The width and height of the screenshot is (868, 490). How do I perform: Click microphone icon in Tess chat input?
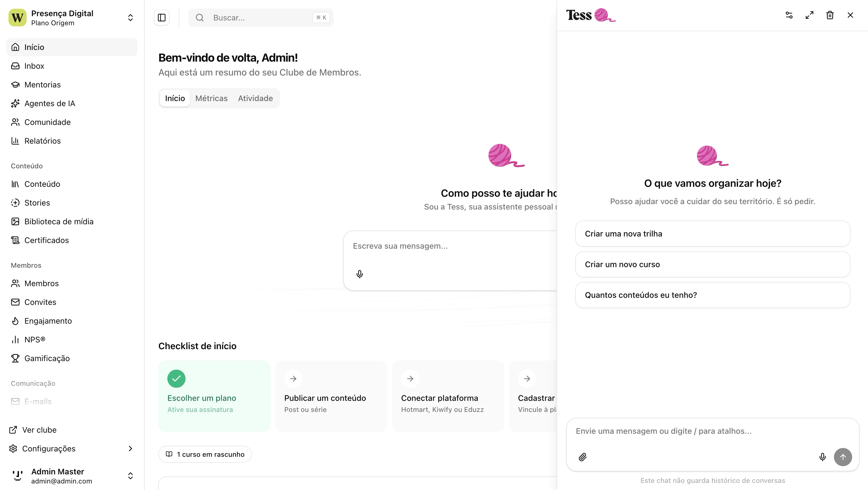click(822, 457)
